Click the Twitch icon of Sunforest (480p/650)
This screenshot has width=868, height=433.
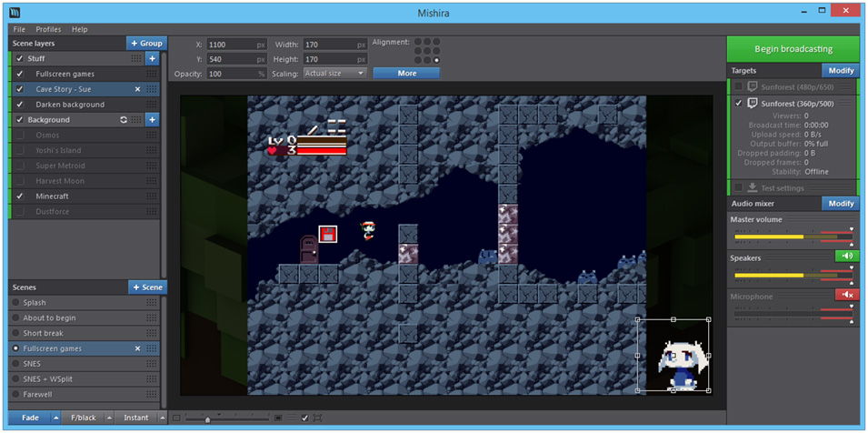(753, 87)
